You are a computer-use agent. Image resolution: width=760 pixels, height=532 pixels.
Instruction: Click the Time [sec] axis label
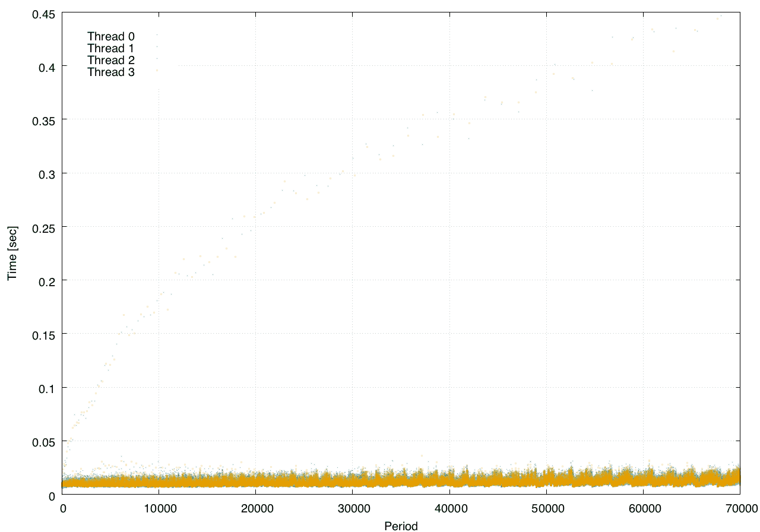coord(12,253)
